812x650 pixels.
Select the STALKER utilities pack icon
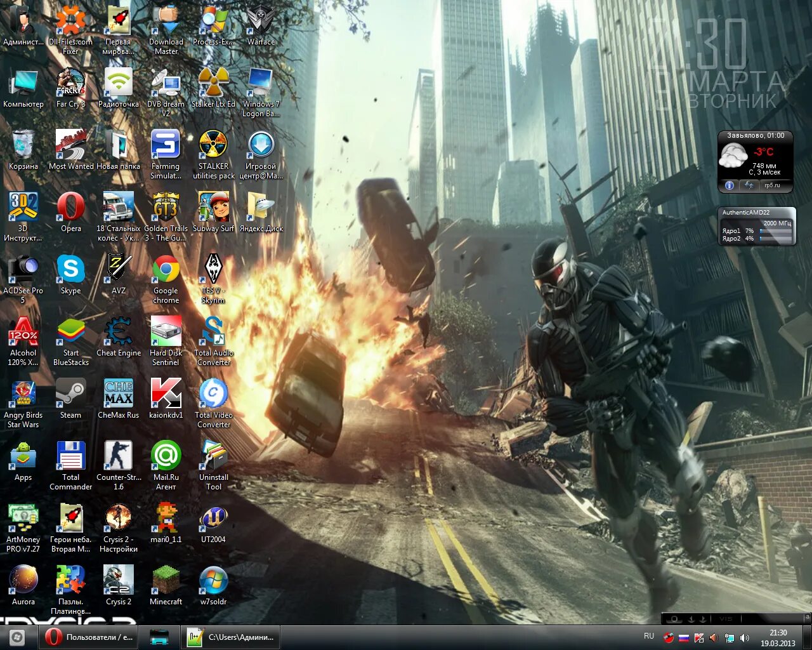pyautogui.click(x=214, y=154)
